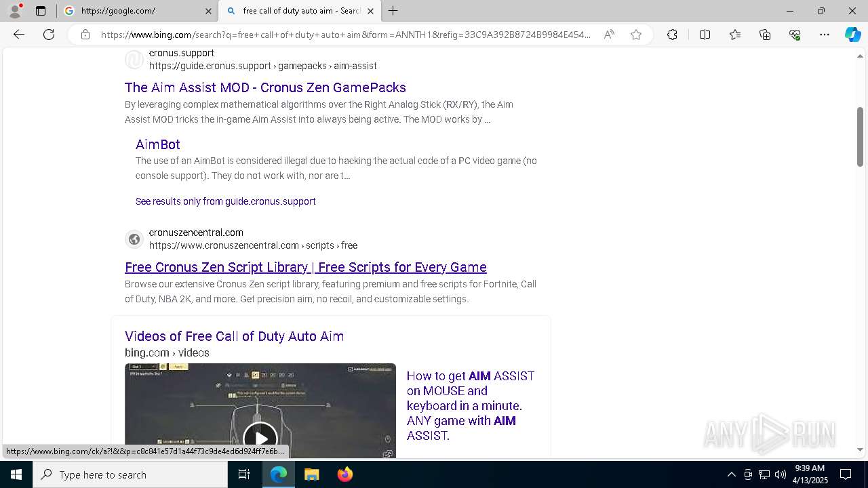Open the AimBot sub-result link
This screenshot has height=488, width=868.
(x=157, y=144)
